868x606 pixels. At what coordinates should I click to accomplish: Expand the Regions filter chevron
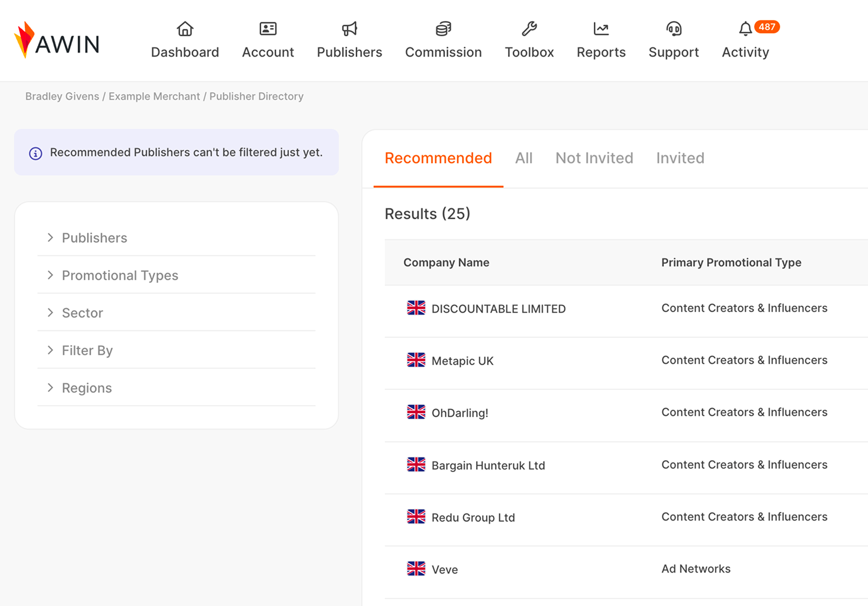[x=50, y=388]
